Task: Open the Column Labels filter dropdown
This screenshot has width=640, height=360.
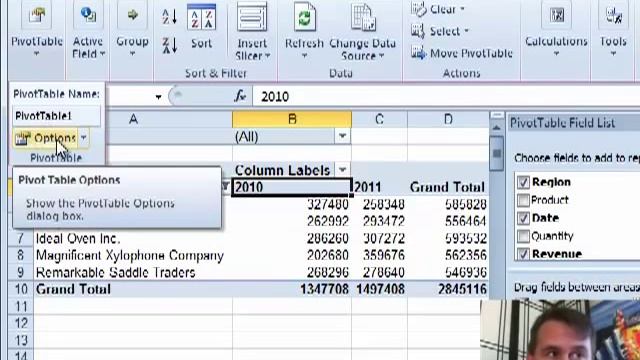Action: click(x=342, y=169)
